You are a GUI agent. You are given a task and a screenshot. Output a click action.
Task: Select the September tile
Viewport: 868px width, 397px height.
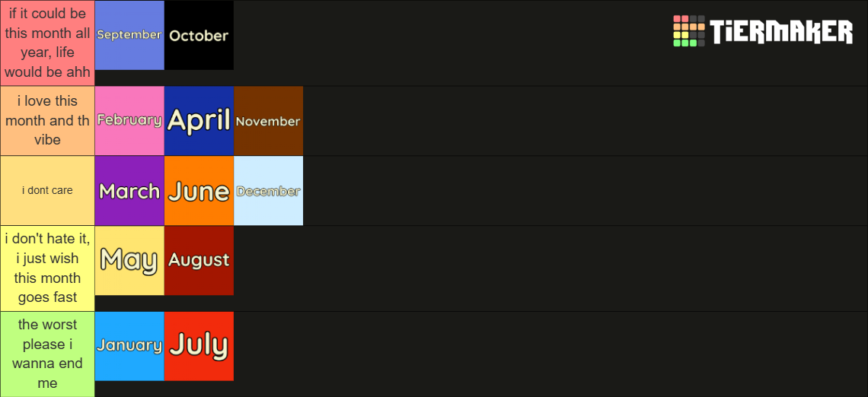tap(129, 36)
